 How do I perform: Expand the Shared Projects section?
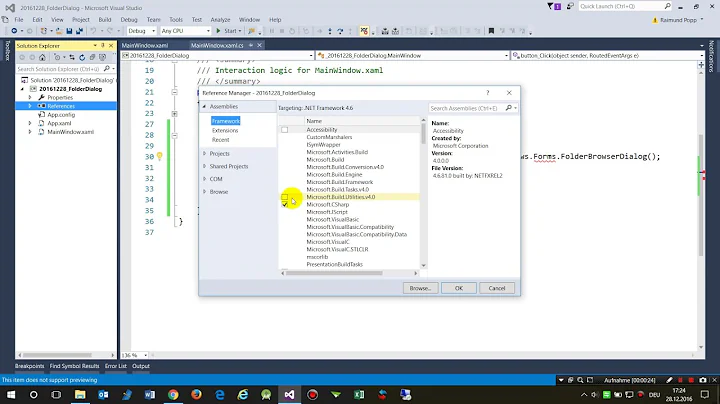(x=204, y=166)
